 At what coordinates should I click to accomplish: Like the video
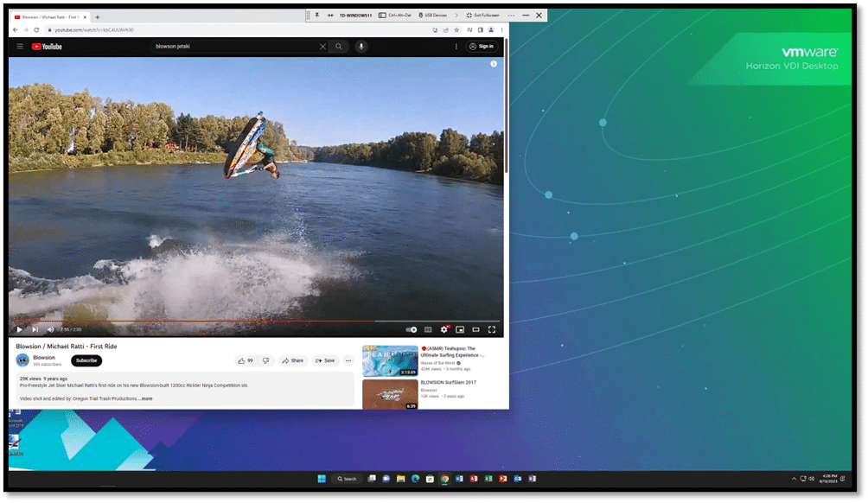pyautogui.click(x=246, y=360)
